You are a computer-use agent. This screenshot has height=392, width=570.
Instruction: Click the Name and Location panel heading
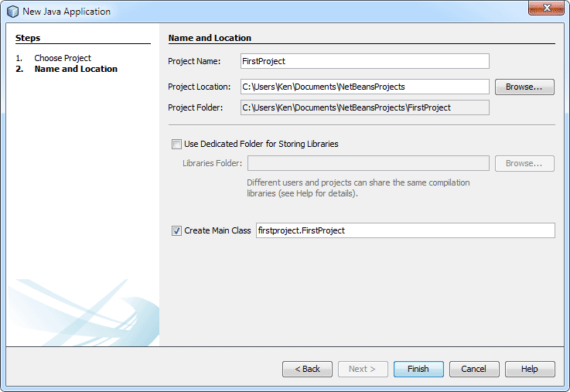[210, 38]
